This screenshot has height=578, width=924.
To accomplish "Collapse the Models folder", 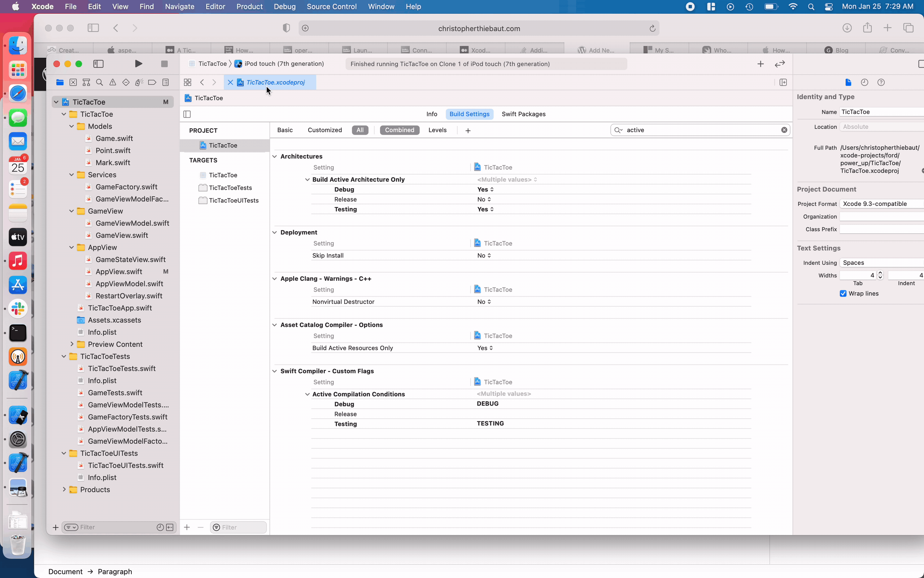I will (x=72, y=126).
